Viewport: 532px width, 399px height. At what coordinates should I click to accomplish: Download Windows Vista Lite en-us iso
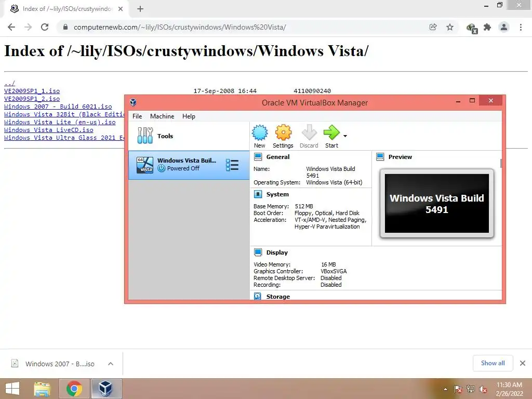tap(60, 122)
